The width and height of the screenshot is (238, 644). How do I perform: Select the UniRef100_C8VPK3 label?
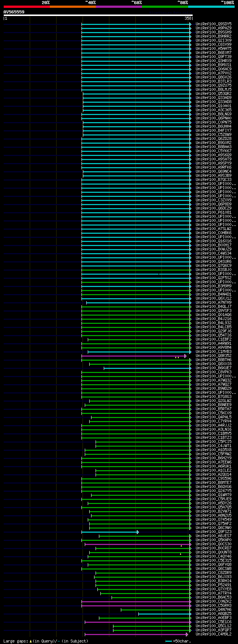[213, 372]
